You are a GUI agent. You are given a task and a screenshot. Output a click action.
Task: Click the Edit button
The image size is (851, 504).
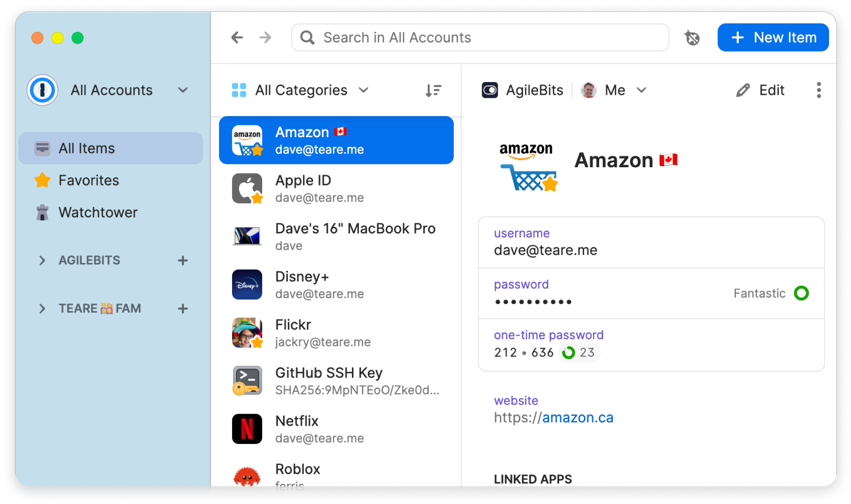point(761,90)
